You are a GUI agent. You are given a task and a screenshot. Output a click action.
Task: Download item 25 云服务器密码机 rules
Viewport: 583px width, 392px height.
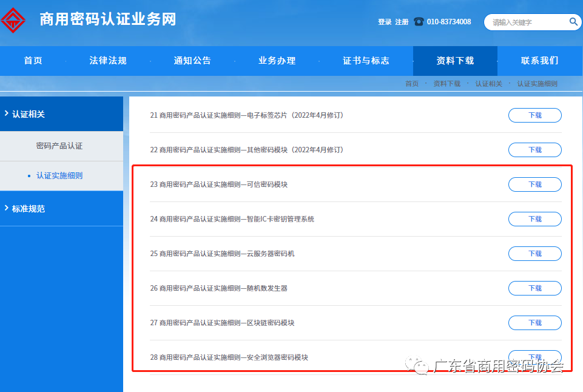pos(534,254)
